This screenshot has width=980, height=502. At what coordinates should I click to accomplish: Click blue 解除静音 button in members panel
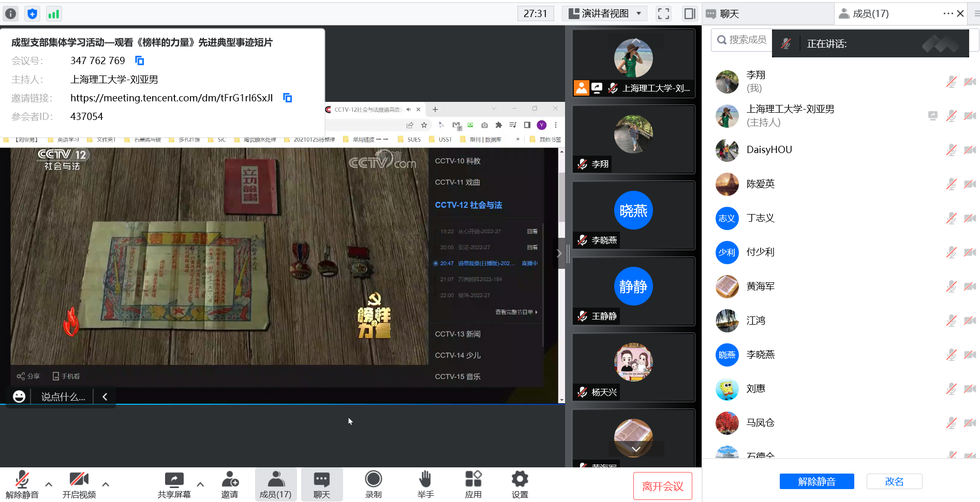click(x=816, y=481)
